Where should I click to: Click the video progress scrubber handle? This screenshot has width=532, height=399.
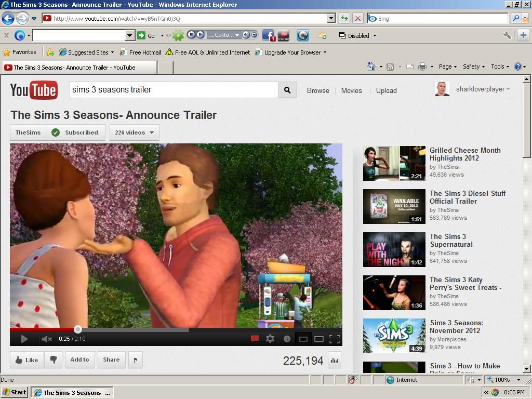pyautogui.click(x=78, y=329)
